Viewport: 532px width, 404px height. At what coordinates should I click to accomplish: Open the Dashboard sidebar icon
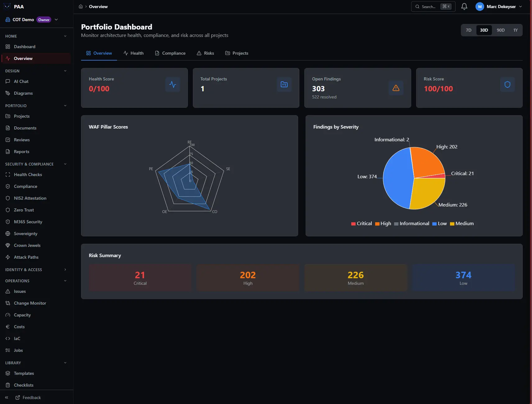tap(8, 47)
